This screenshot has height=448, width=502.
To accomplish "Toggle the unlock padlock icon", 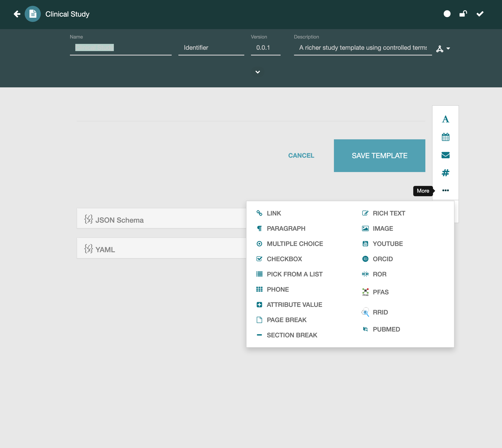I will [463, 14].
